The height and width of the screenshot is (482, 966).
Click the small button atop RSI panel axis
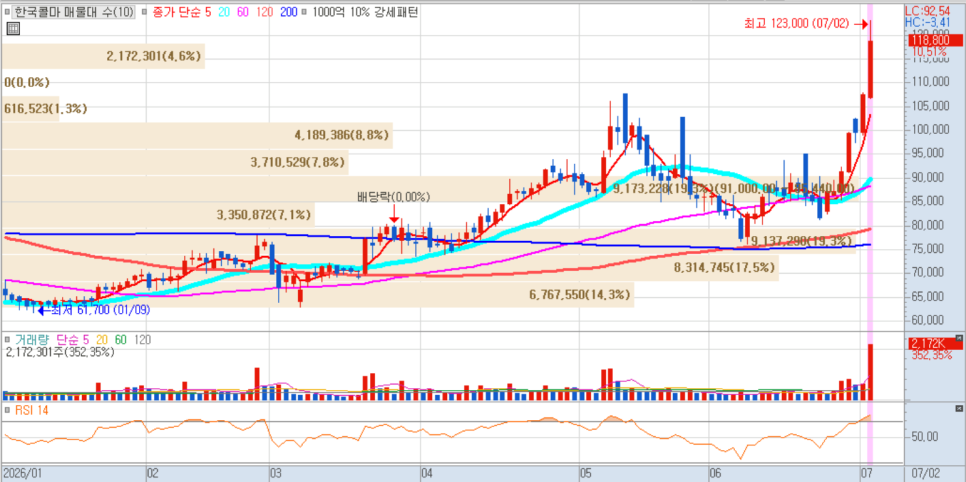click(x=959, y=409)
